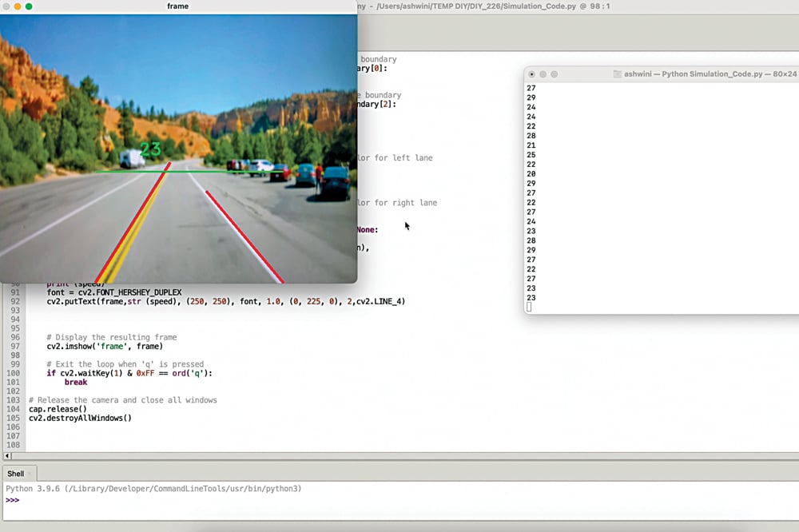The height and width of the screenshot is (532, 799).
Task: Select line number 108 in gutter
Action: 13,445
